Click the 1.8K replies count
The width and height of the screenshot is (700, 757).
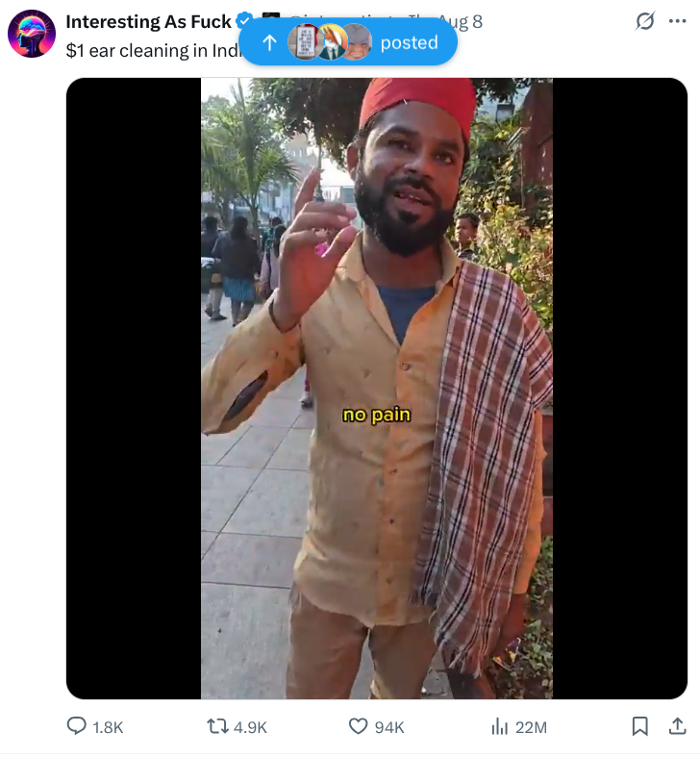(108, 727)
